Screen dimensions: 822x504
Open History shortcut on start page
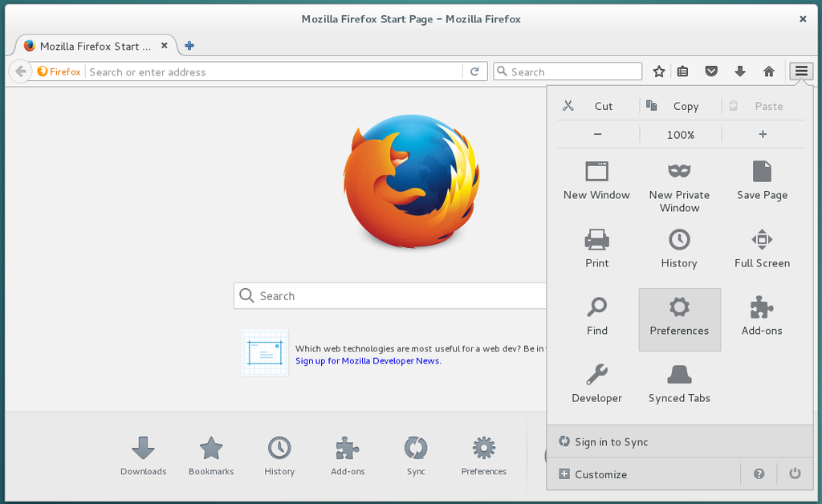[x=279, y=457]
